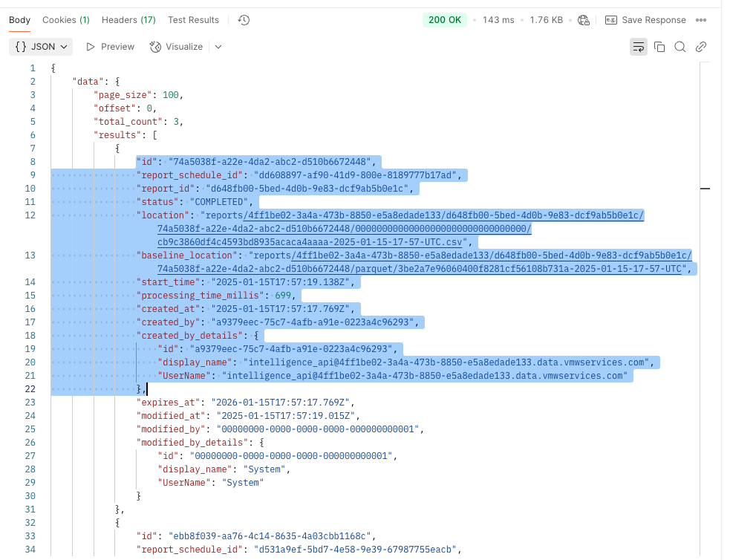Open the Cookies (1) tab

[x=65, y=20]
